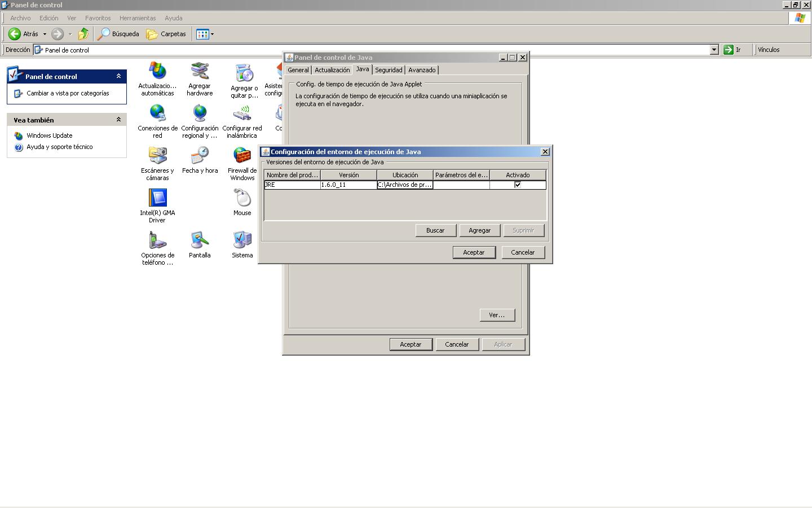812x508 pixels.
Task: Open the Sistema icon
Action: (242, 240)
